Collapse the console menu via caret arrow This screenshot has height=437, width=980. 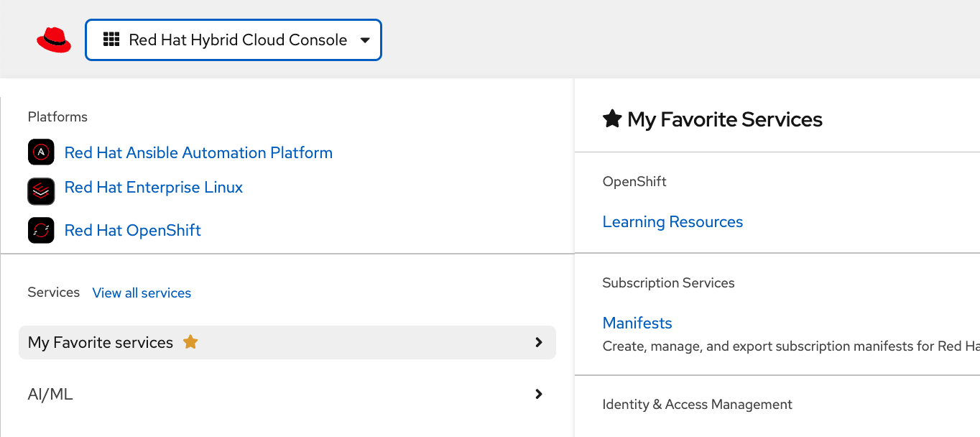(365, 40)
